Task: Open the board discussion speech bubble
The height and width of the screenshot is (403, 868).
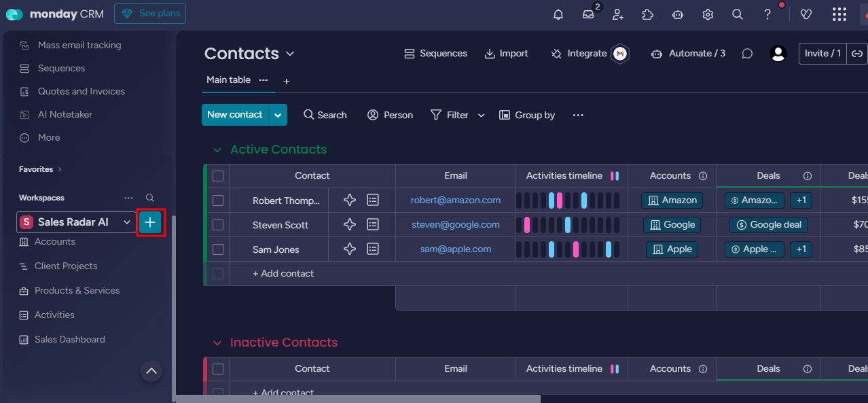Action: (747, 54)
